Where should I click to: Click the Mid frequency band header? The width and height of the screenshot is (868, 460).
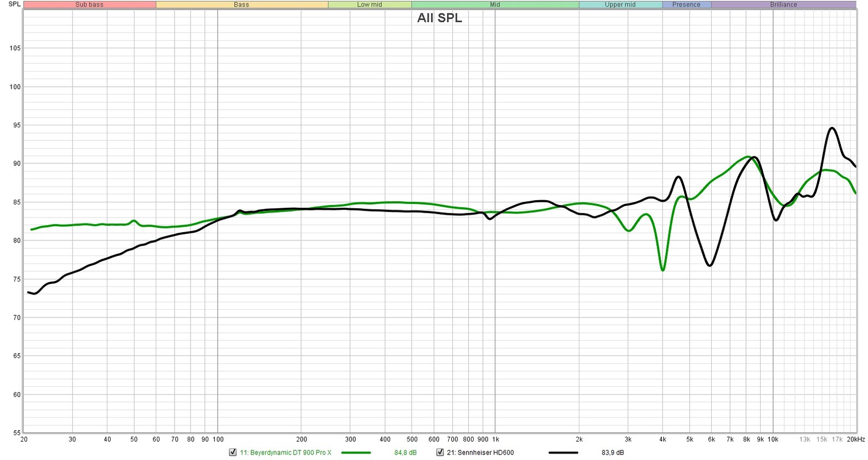pos(495,4)
